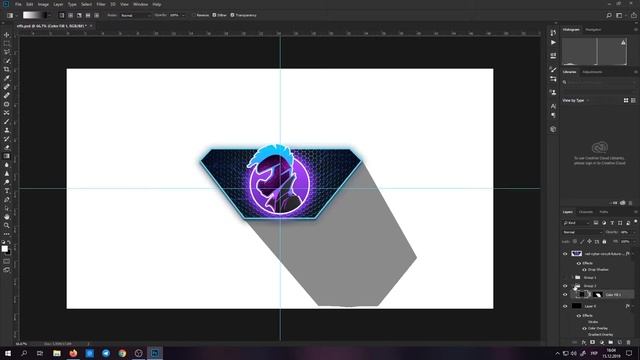
Task: Click the new adjustment layer icon
Action: click(x=602, y=342)
